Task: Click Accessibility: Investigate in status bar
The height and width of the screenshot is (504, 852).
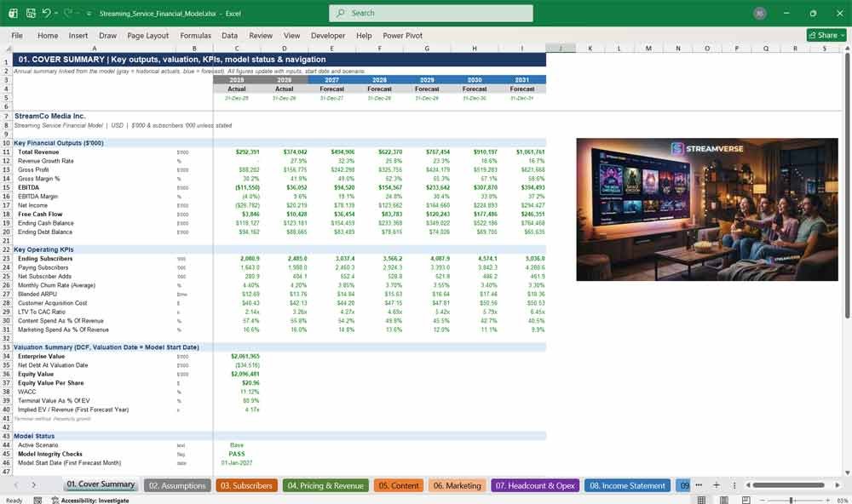Action: 90,501
